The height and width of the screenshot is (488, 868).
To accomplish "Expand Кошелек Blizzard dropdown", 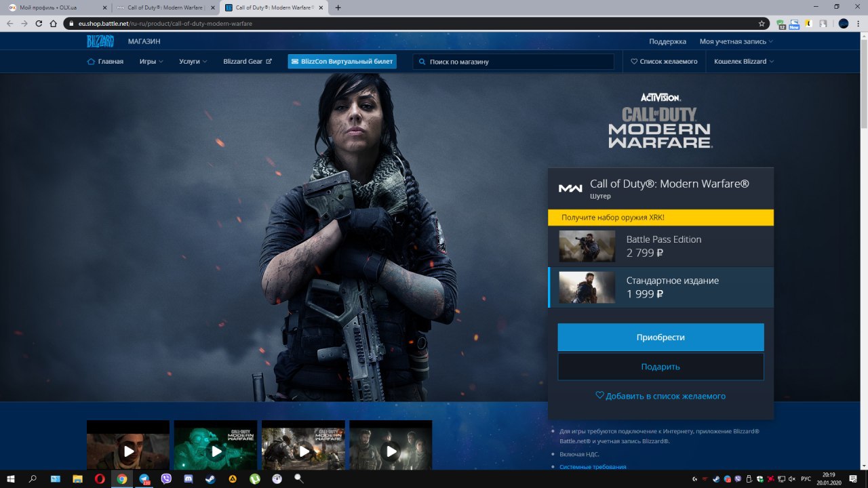I will coord(743,61).
